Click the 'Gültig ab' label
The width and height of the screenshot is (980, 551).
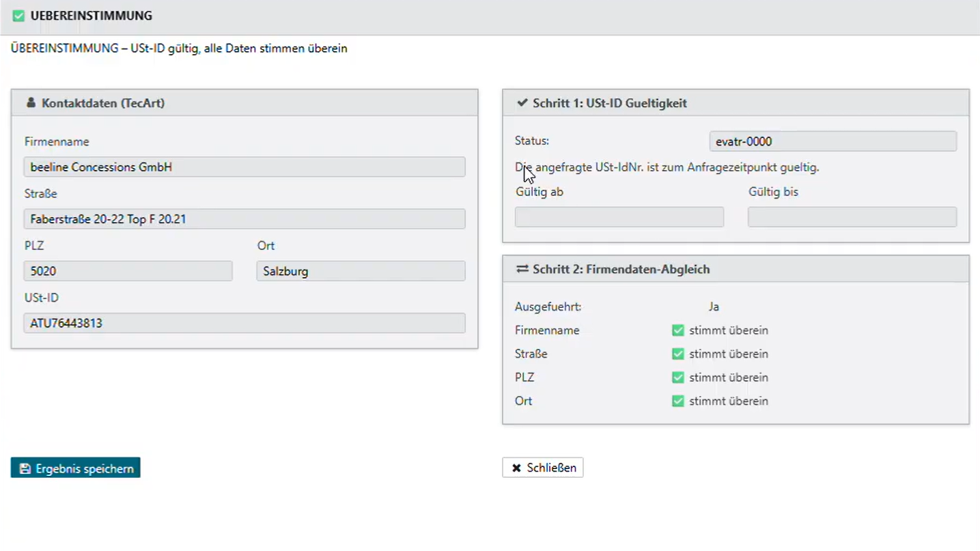(540, 192)
